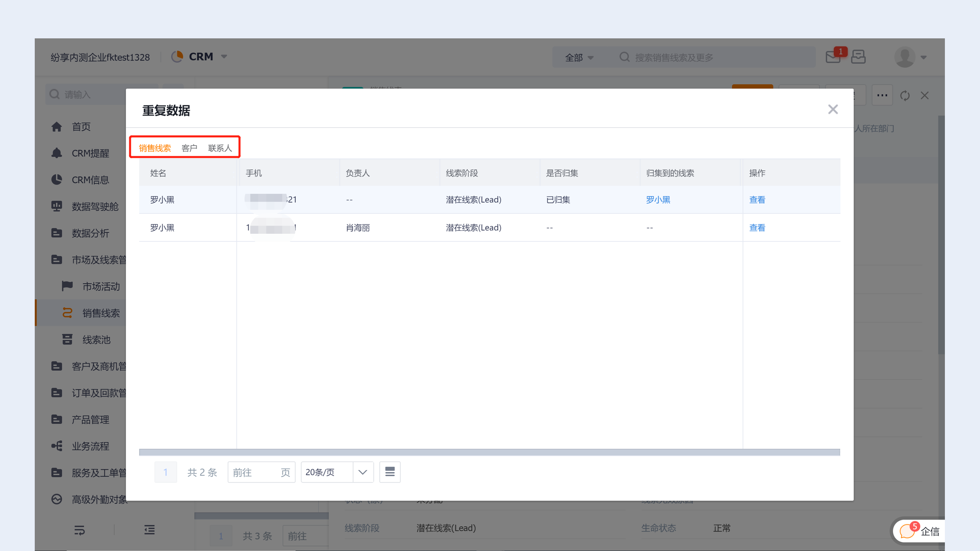Open the CRM app switcher dropdown
This screenshot has width=980, height=551.
pos(224,57)
